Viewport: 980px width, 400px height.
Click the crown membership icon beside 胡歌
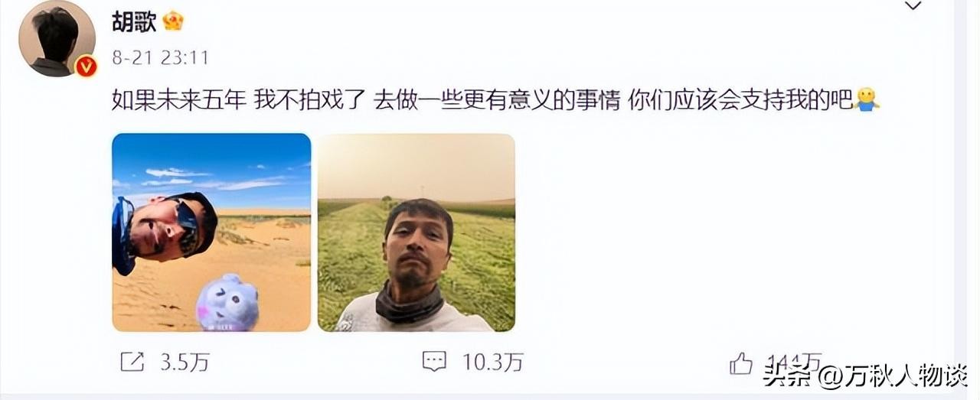click(x=174, y=21)
